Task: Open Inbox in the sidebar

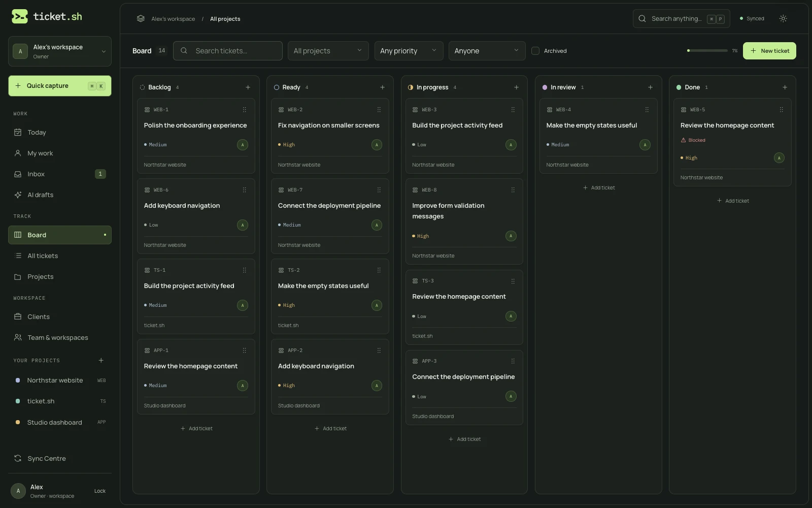Action: [x=60, y=174]
